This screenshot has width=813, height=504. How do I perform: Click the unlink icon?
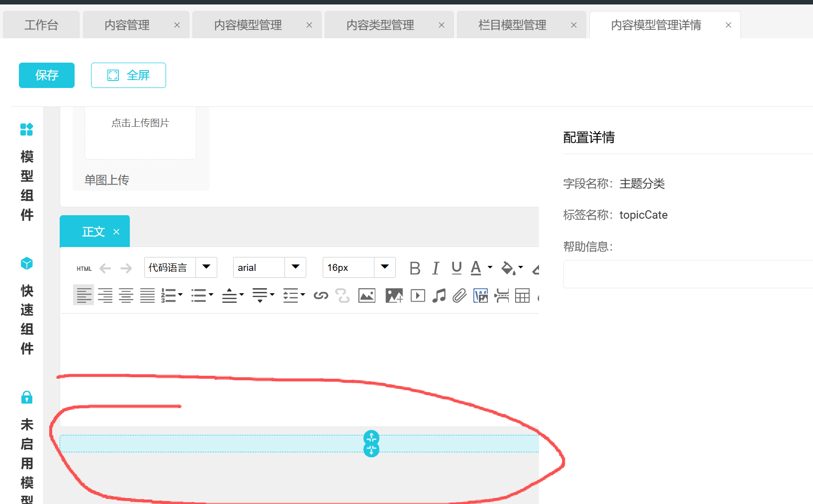(x=343, y=296)
